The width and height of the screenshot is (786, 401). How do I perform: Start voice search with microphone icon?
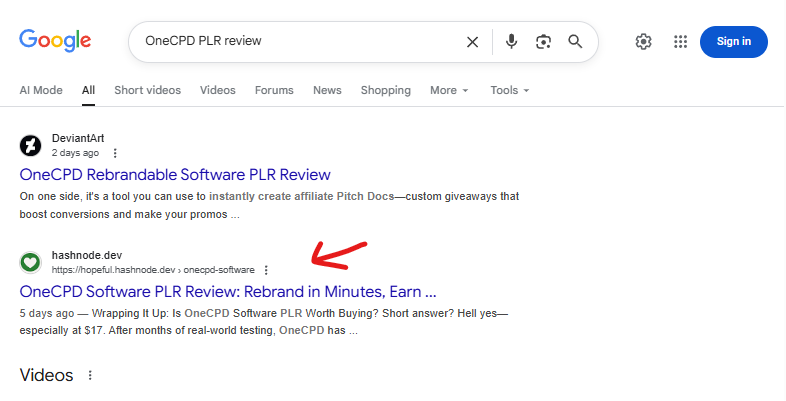[511, 42]
